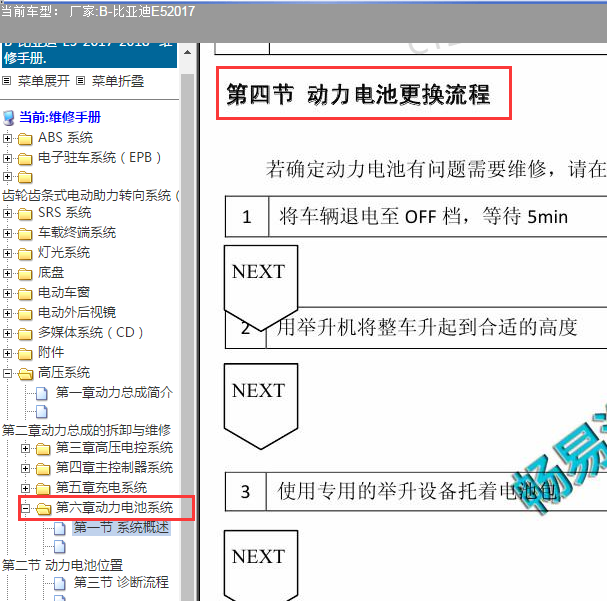Open 第二章动力总成的拆卸与维修 page

pyautogui.click(x=86, y=430)
